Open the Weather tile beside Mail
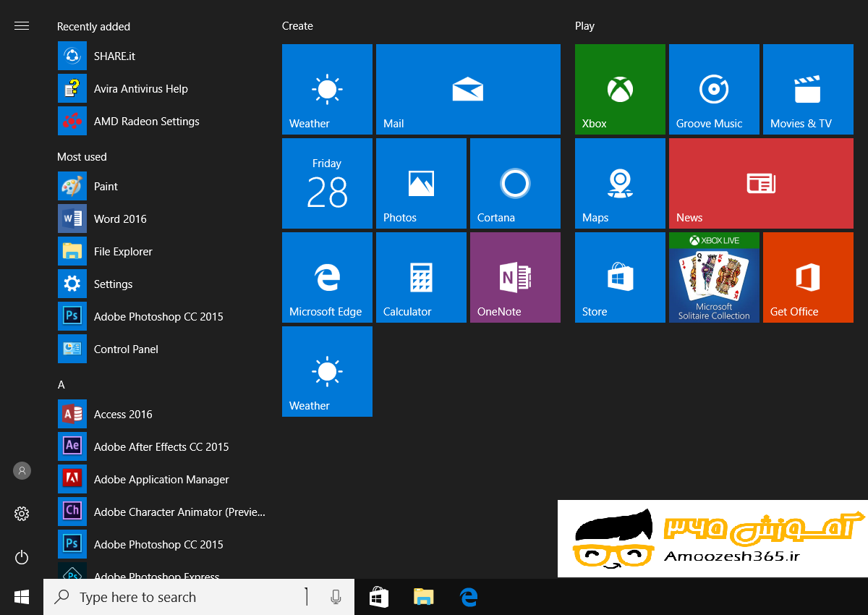This screenshot has height=615, width=868. [327, 89]
